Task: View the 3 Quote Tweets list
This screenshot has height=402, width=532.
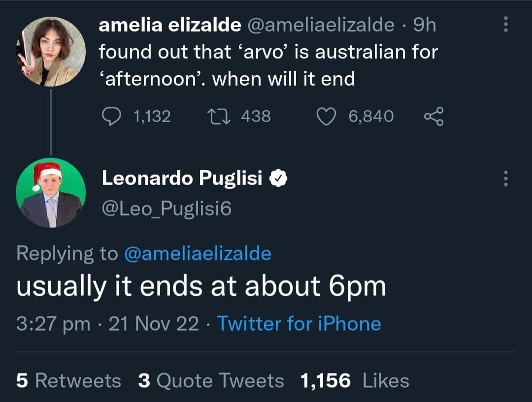Action: pyautogui.click(x=211, y=380)
